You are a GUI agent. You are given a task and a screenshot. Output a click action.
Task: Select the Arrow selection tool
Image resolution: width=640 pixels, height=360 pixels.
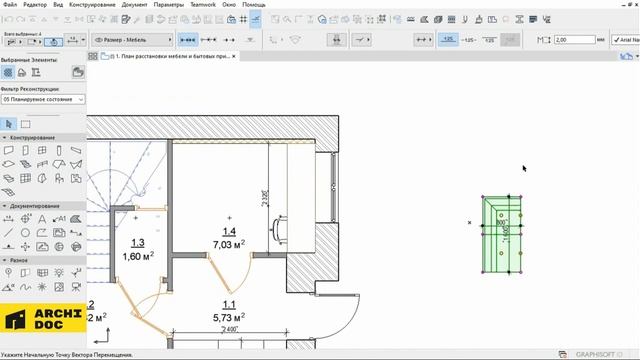(x=9, y=124)
